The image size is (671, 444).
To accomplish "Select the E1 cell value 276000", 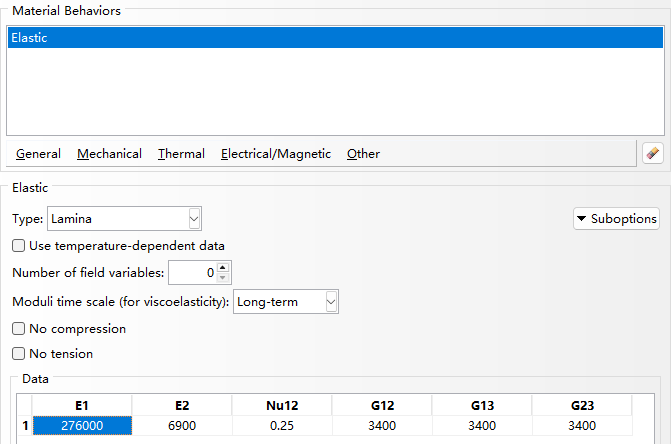I will (x=82, y=426).
